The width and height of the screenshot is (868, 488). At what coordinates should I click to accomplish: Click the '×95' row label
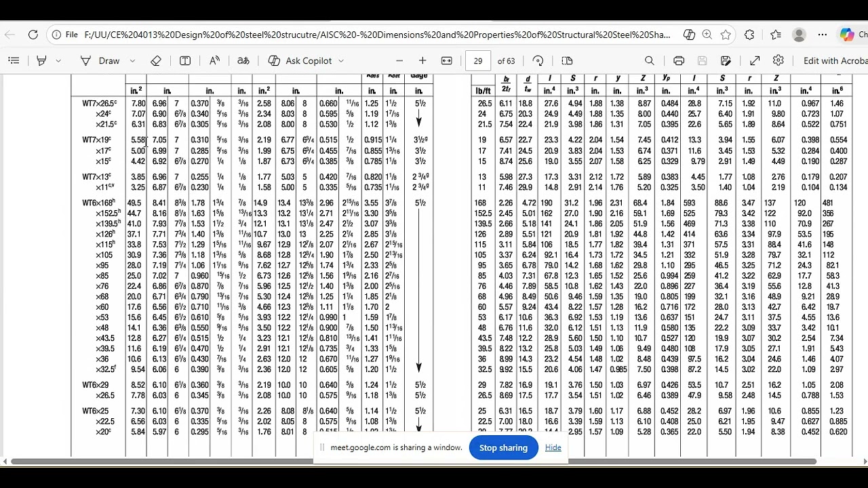(102, 265)
